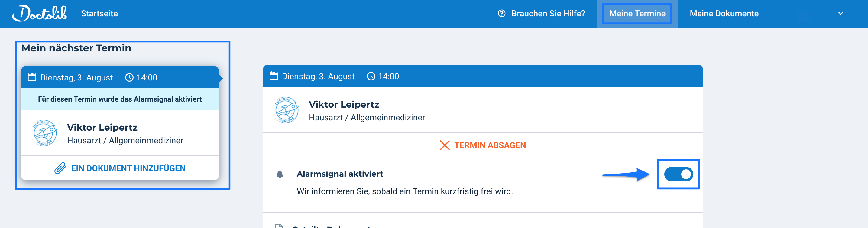Open Meine Dokumente in navigation
The width and height of the screenshot is (868, 228).
click(x=724, y=14)
